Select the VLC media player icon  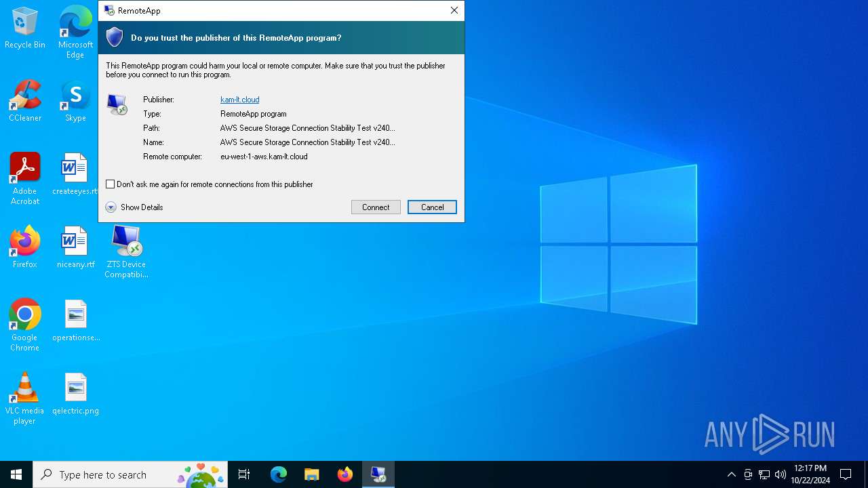click(25, 399)
